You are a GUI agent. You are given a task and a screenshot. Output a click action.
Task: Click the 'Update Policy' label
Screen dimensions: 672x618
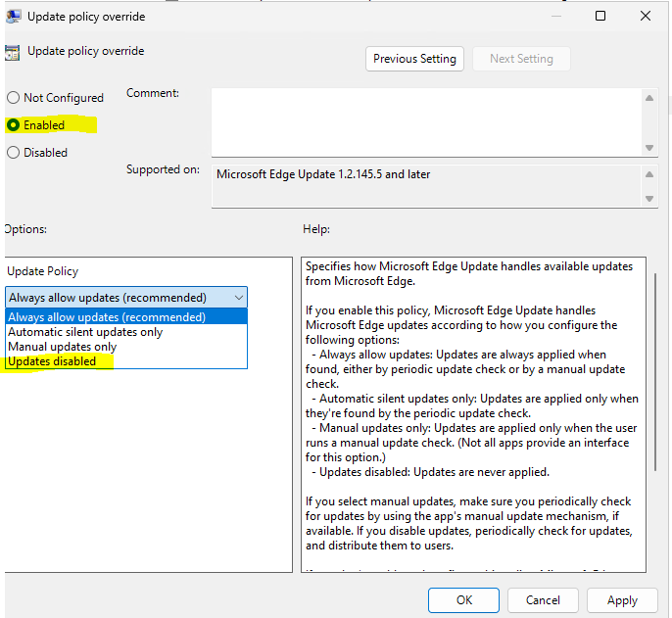point(43,271)
